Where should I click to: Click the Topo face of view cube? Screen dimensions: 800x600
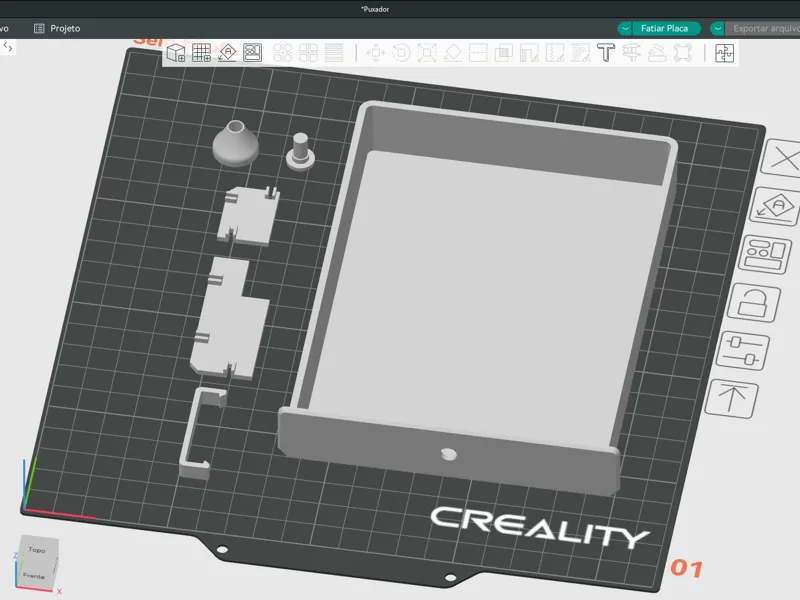coord(38,549)
